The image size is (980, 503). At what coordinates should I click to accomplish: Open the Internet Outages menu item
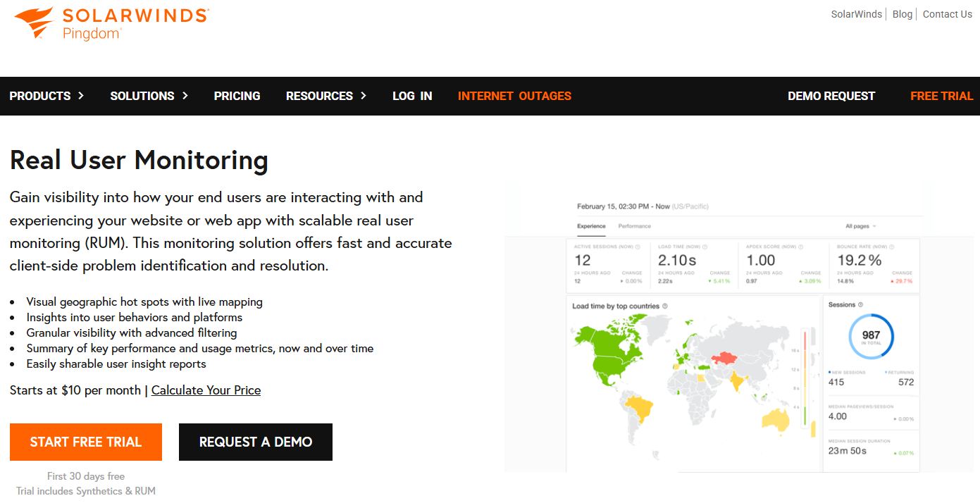pos(514,96)
